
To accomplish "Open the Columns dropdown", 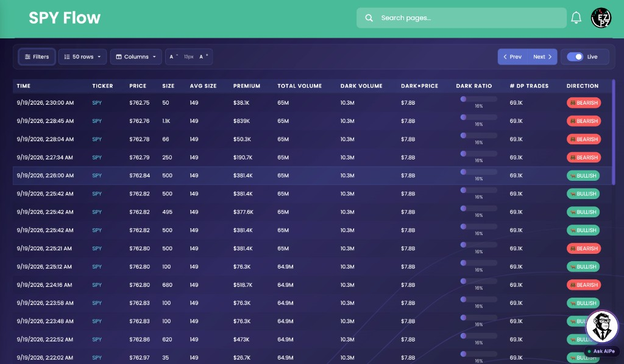I will [x=136, y=57].
